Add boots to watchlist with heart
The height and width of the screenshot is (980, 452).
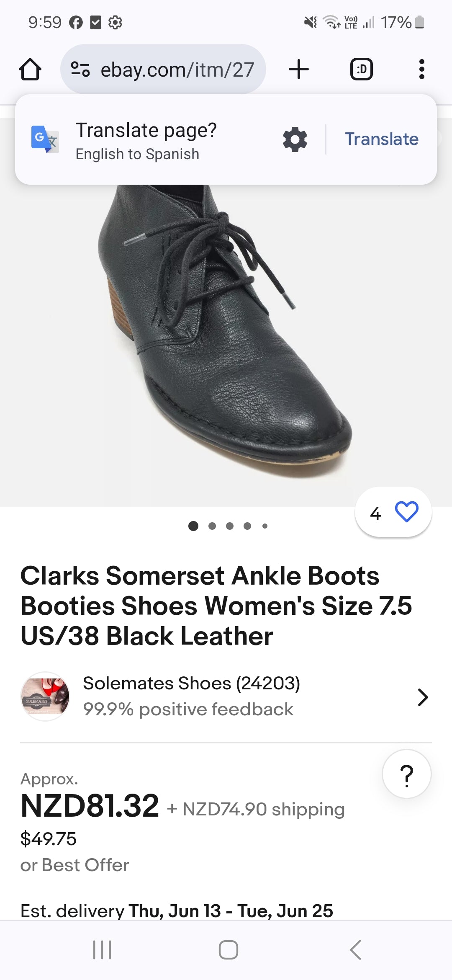coord(406,512)
